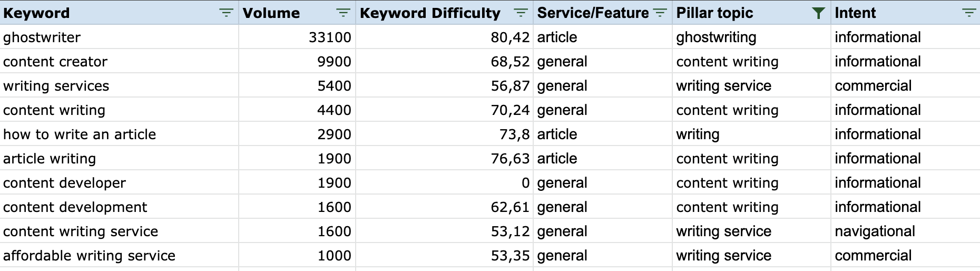980x271 pixels.
Task: Click the Intent header cell
Action: click(x=905, y=13)
